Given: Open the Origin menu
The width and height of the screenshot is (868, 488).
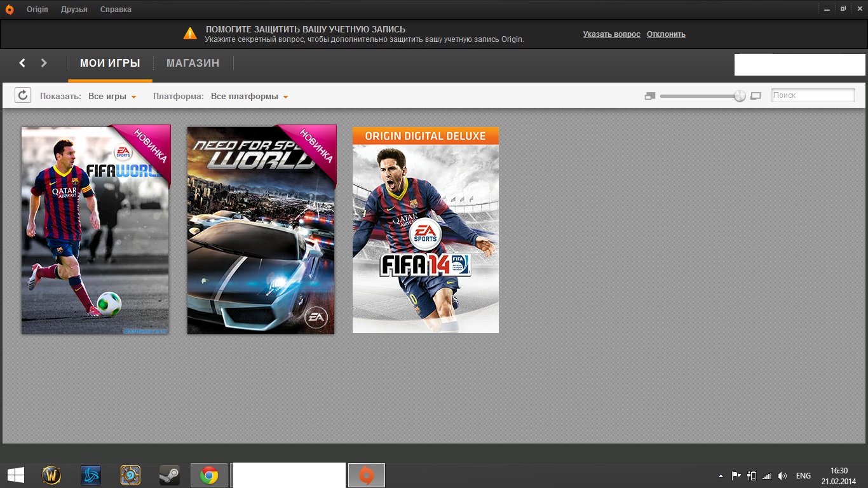Looking at the screenshot, I should tap(37, 10).
